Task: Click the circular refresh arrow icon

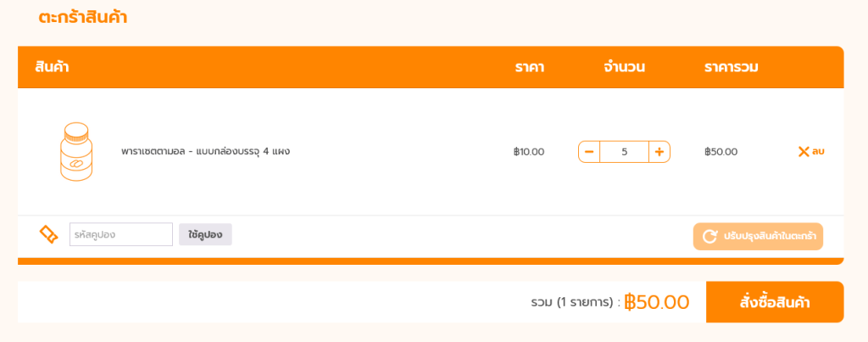Action: point(709,237)
